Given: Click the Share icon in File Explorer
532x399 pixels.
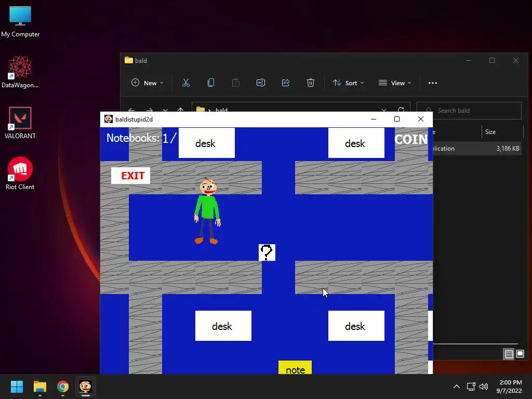Looking at the screenshot, I should pyautogui.click(x=286, y=83).
